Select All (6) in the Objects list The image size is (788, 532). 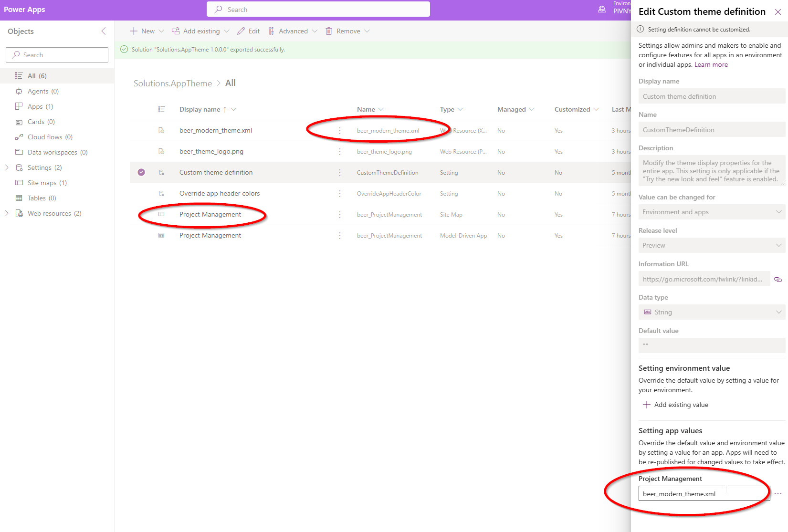[57, 76]
